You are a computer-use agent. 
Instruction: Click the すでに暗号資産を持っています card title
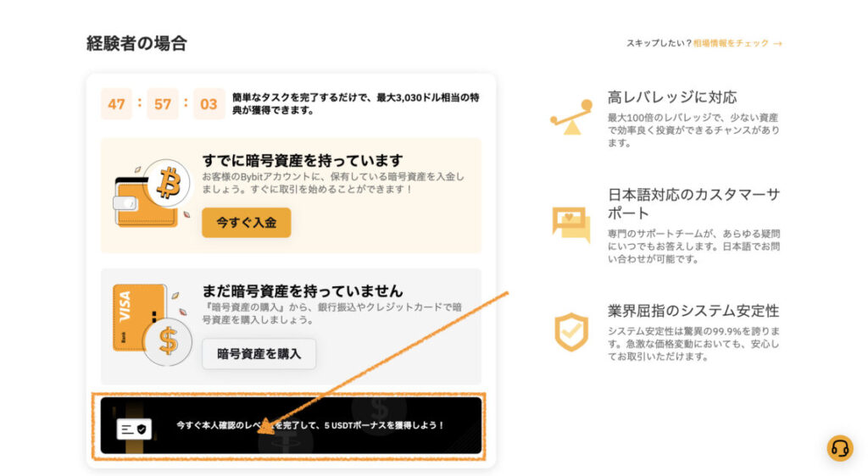pos(303,160)
